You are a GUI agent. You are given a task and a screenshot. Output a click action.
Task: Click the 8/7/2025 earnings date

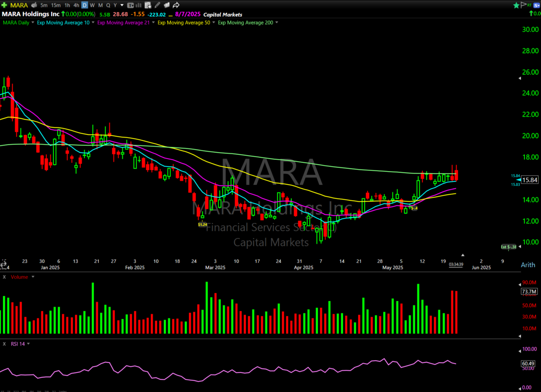[188, 14]
